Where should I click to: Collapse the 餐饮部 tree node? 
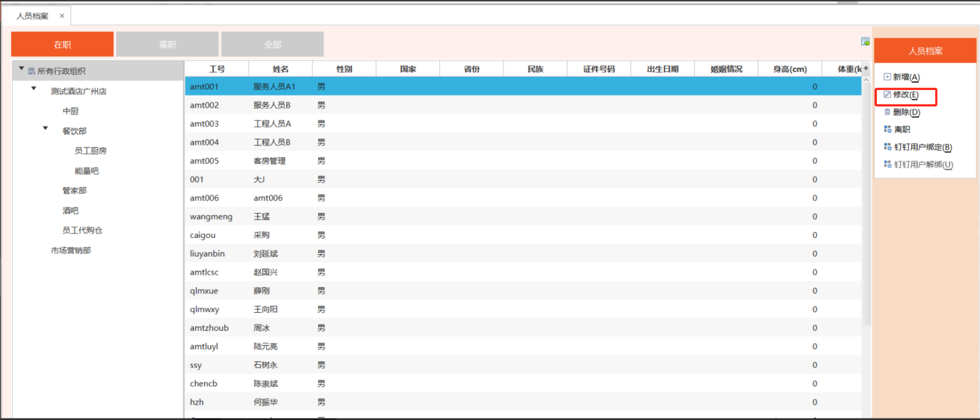[x=45, y=128]
